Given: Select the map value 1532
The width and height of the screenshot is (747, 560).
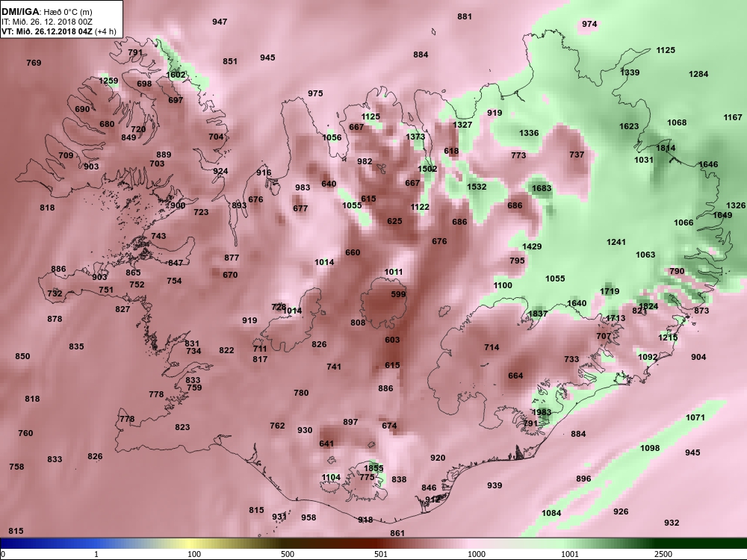Looking at the screenshot, I should 477,187.
